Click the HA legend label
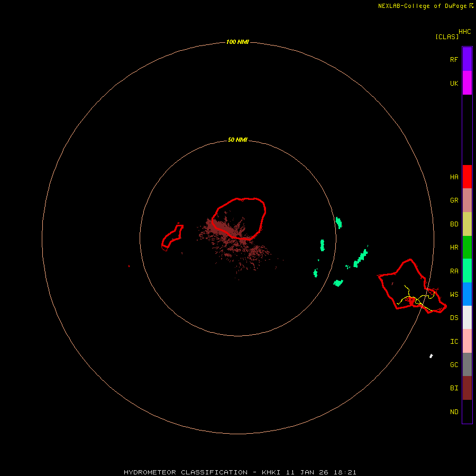 [454, 177]
